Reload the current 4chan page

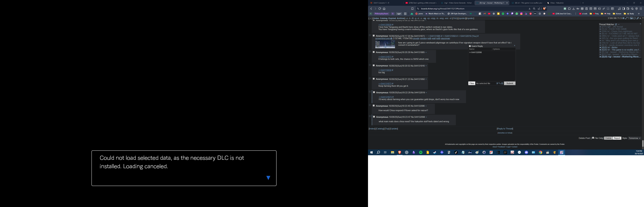(380, 8)
